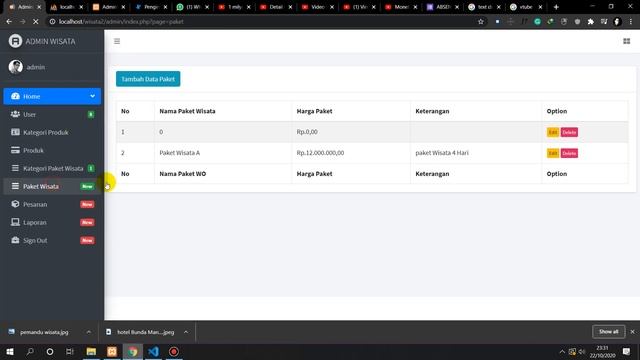Click the browser forward arrow
This screenshot has height=360, width=640.
tap(22, 22)
